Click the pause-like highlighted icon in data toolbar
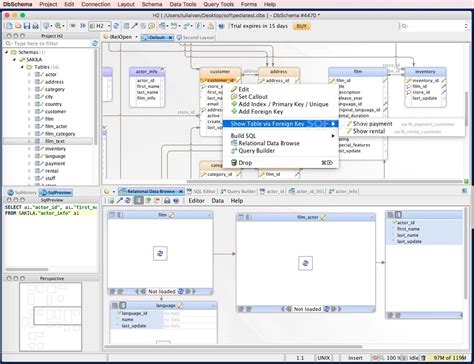Screen dimensions: 474x364 [x=138, y=201]
